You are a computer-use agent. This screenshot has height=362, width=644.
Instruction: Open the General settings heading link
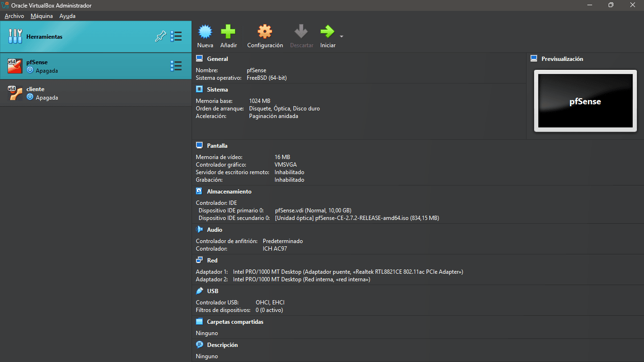point(217,59)
